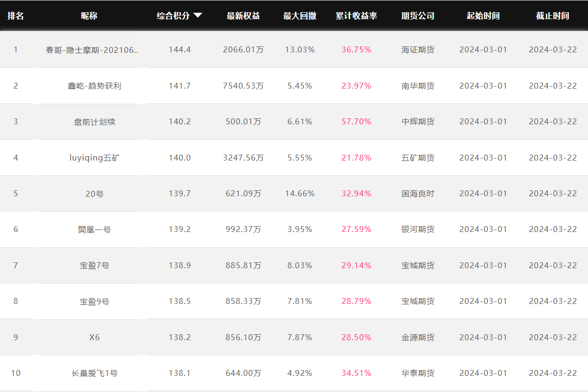Select return rate 27.59%
The width and height of the screenshot is (588, 392).
click(x=356, y=229)
